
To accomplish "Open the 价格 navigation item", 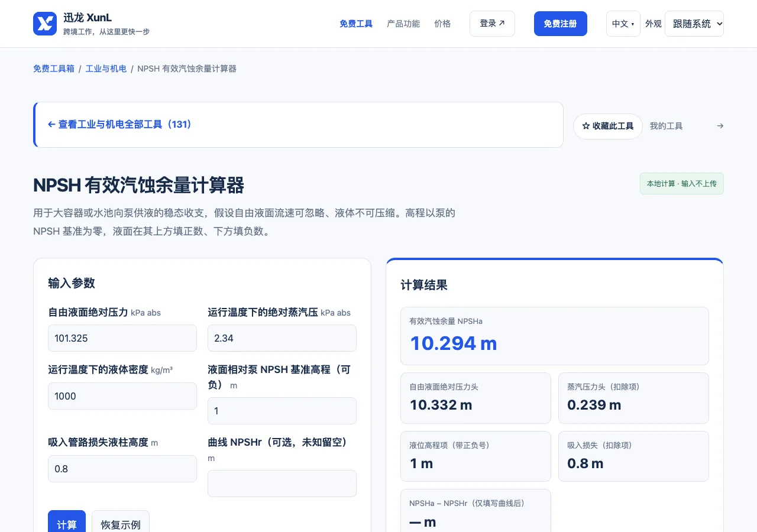I will (442, 24).
